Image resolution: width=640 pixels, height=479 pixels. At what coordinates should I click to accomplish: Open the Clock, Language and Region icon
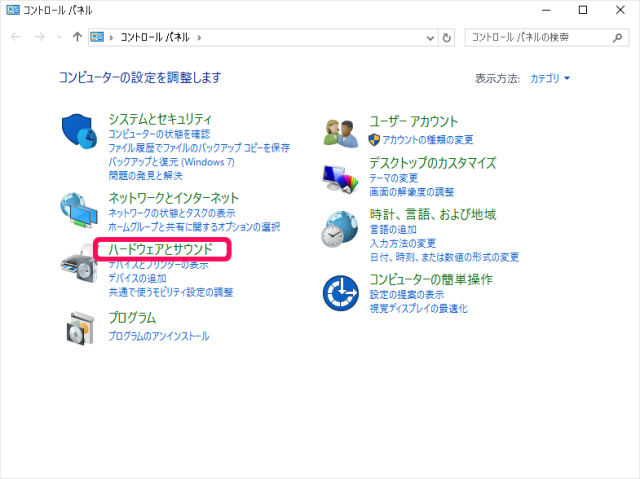click(340, 229)
